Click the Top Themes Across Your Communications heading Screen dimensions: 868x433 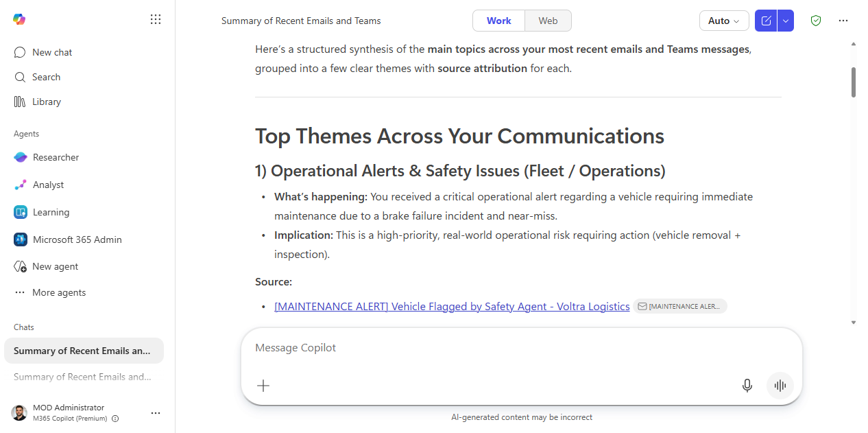(460, 136)
